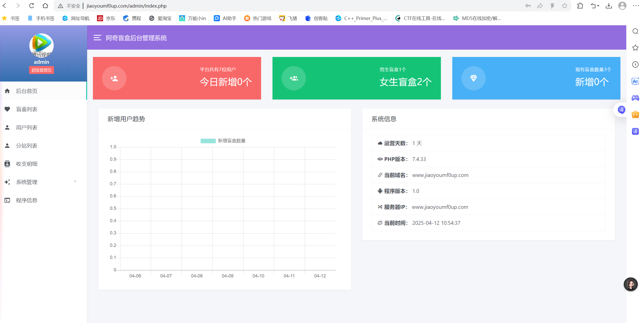Refresh the page with the reload icon
This screenshot has width=644, height=323.
click(31, 6)
